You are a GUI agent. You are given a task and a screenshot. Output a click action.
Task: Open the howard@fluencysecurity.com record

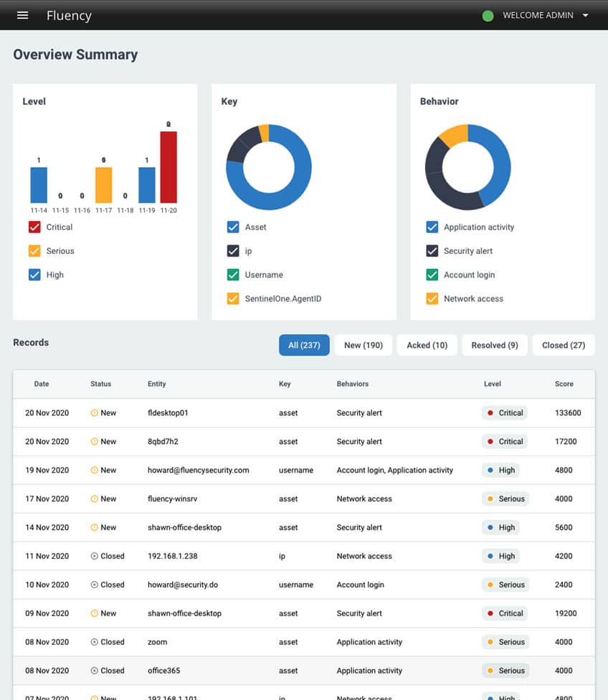click(x=198, y=470)
